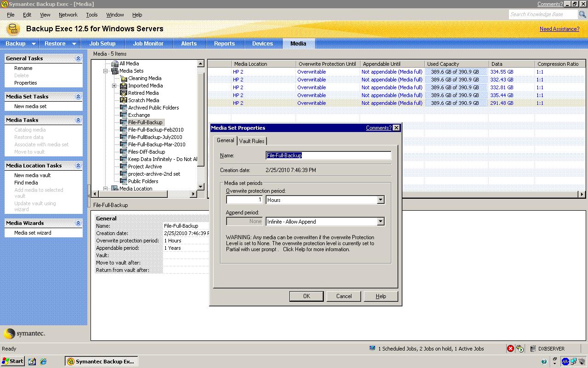Switch to the Vault Rules tab
This screenshot has width=588, height=368.
click(252, 141)
